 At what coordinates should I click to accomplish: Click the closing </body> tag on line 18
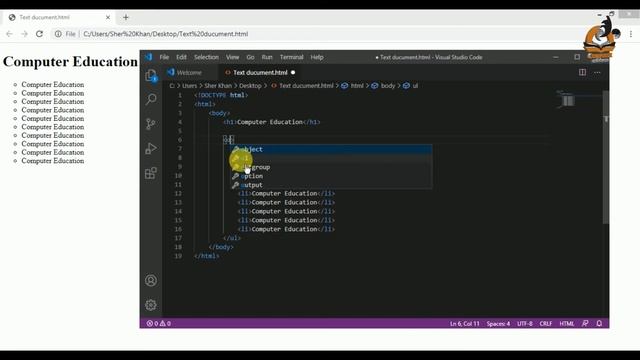click(221, 247)
